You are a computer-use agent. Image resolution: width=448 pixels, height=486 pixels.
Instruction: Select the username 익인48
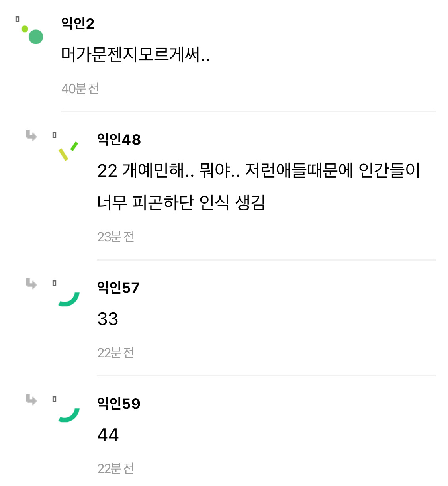coord(119,139)
